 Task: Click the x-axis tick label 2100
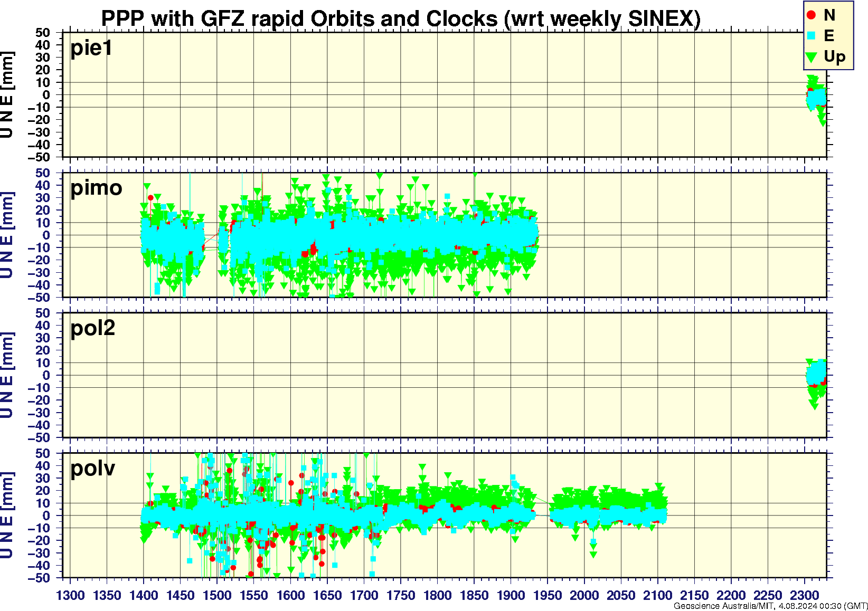657,595
